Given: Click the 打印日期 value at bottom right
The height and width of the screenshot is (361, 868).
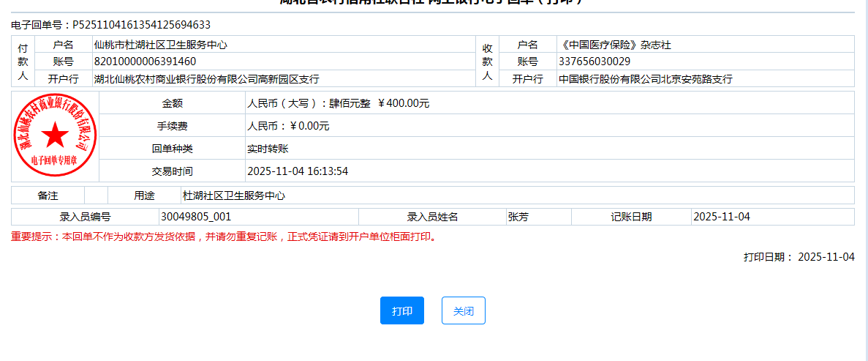Looking at the screenshot, I should tap(826, 257).
